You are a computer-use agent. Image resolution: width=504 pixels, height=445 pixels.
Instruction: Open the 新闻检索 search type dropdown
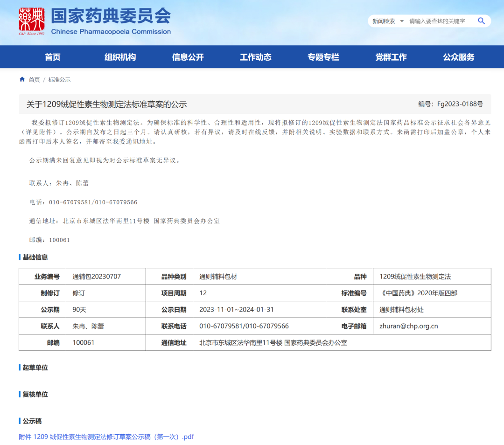tap(388, 21)
